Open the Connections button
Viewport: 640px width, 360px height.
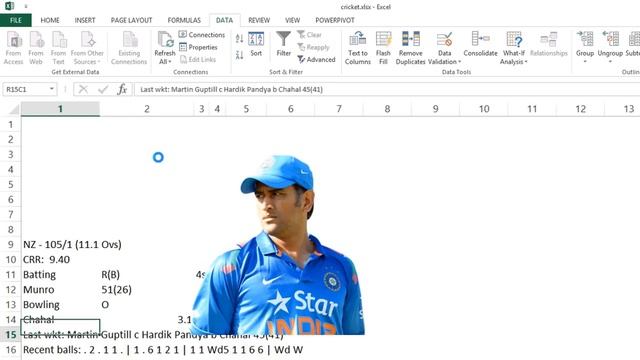(x=202, y=35)
